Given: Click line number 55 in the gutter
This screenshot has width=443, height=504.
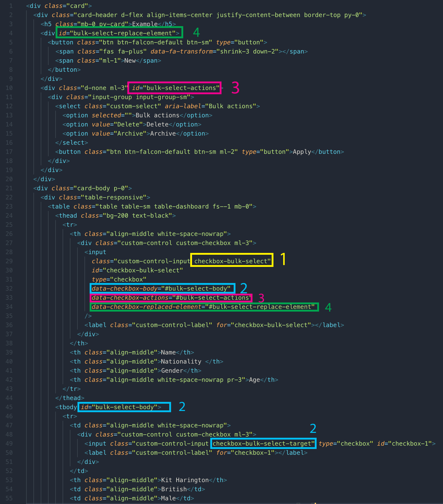Looking at the screenshot, I should (9, 498).
